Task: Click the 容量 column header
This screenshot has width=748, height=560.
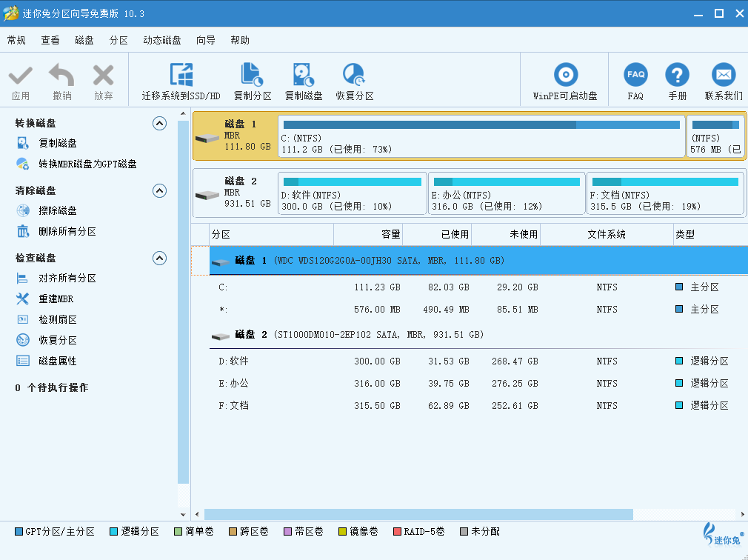Action: (367, 235)
